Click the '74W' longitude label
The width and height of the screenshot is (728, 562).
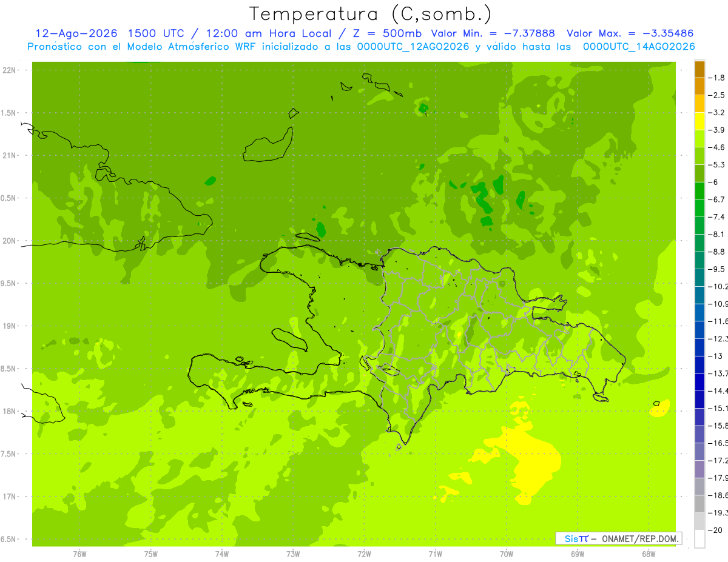pos(221,554)
